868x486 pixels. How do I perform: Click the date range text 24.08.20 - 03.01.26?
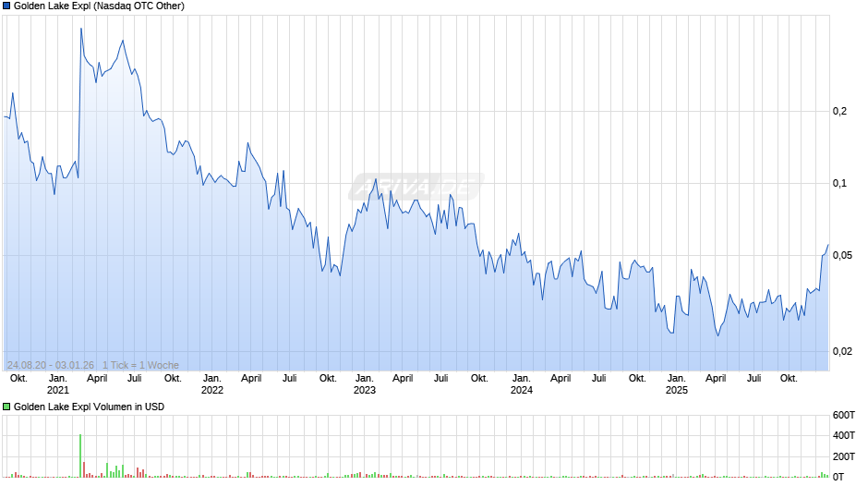tap(51, 365)
